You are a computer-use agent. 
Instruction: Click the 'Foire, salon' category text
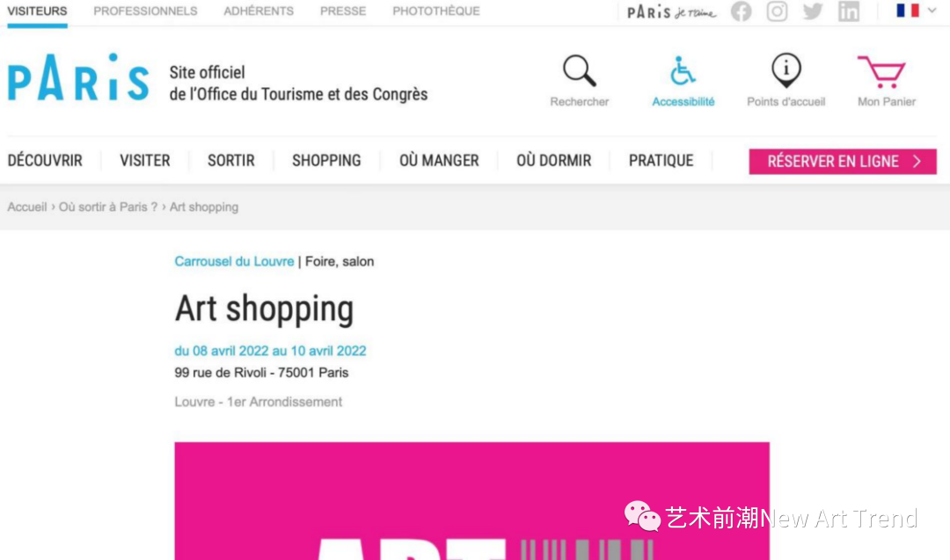pyautogui.click(x=340, y=261)
